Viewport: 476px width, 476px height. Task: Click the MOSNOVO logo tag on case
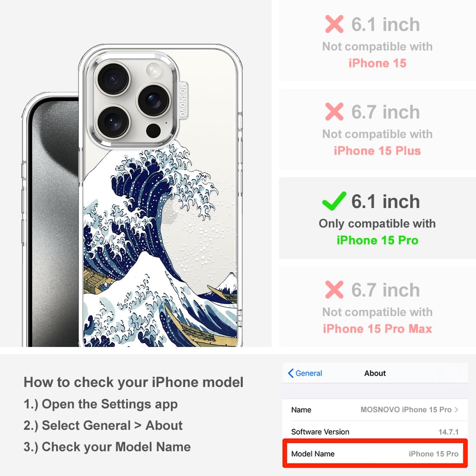coord(183,100)
